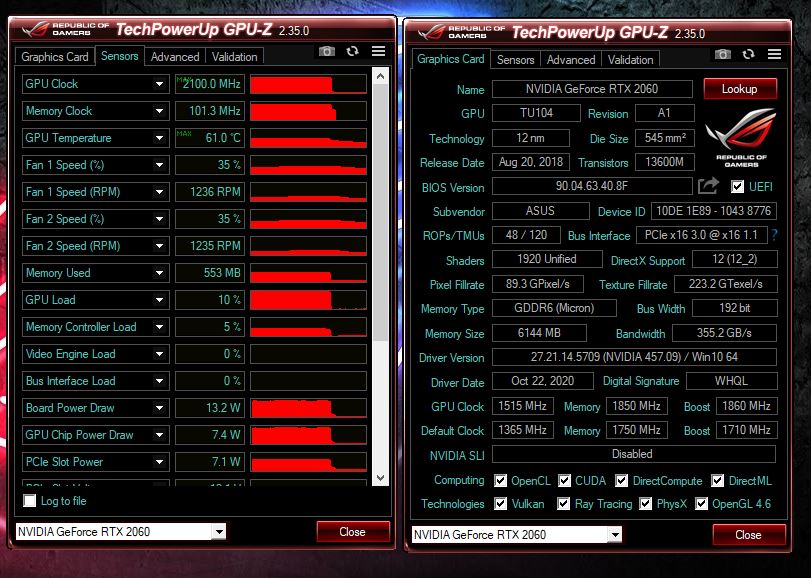Click scroll up arrow in sensors list
This screenshot has width=811, height=578.
380,77
